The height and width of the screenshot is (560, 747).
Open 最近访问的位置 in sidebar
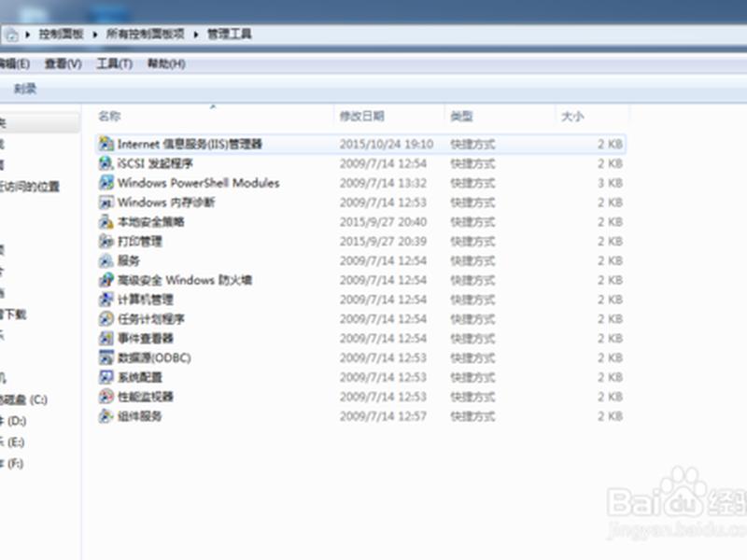click(x=30, y=186)
